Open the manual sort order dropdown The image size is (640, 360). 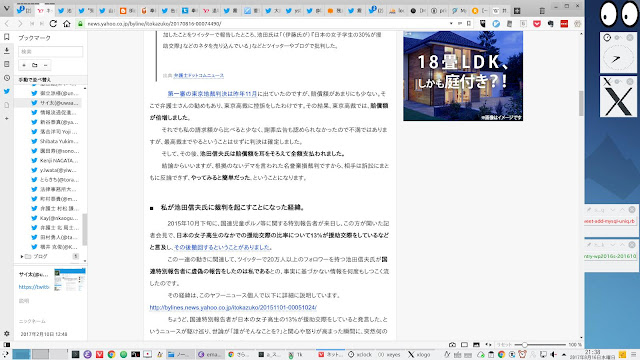pyautogui.click(x=51, y=80)
